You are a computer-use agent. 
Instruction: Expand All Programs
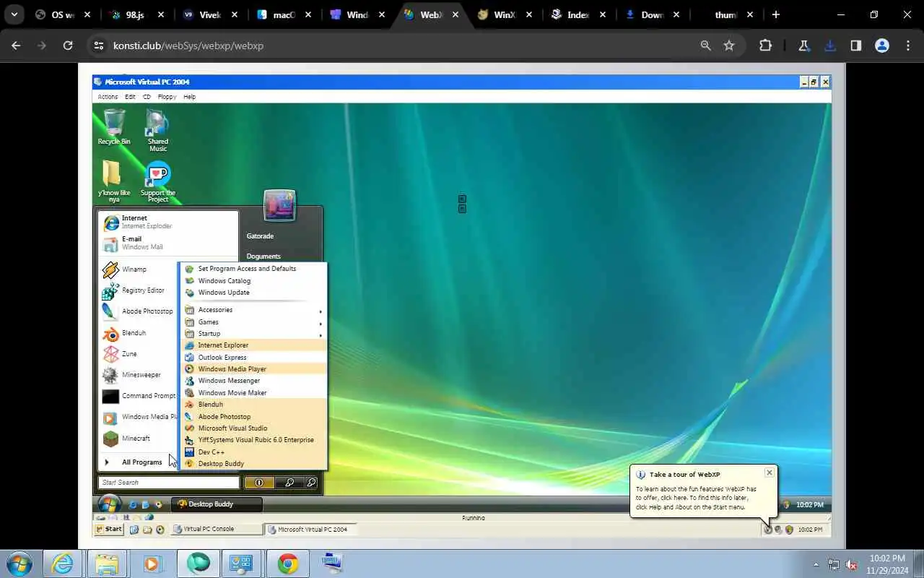(x=139, y=462)
